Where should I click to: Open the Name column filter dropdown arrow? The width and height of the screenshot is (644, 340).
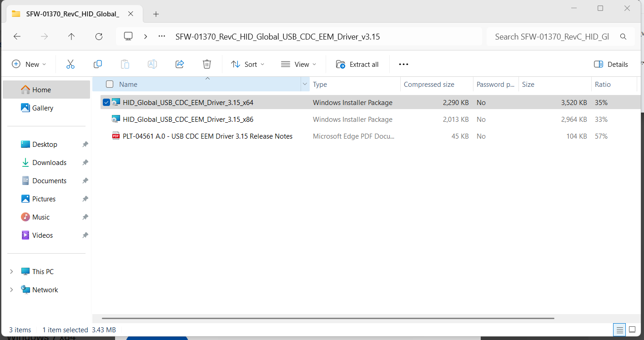click(305, 85)
